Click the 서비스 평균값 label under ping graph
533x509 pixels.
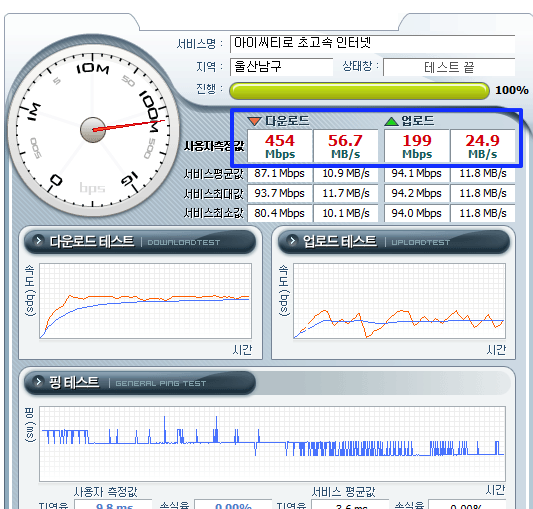[x=343, y=492]
